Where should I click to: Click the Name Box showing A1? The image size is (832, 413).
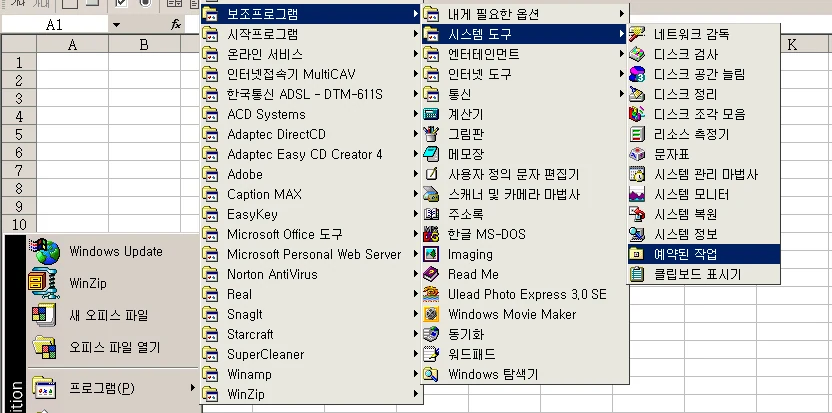(x=55, y=25)
